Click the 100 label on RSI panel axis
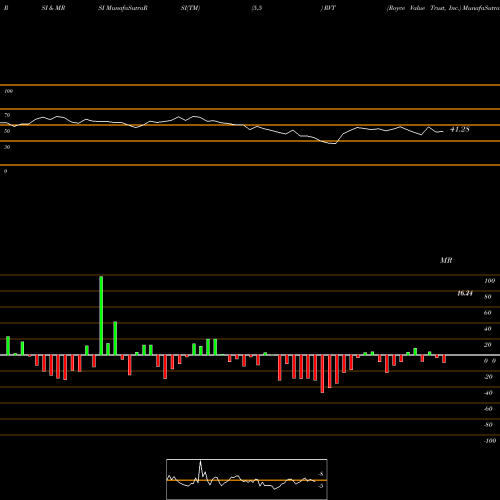The height and width of the screenshot is (500, 500). [x=8, y=91]
